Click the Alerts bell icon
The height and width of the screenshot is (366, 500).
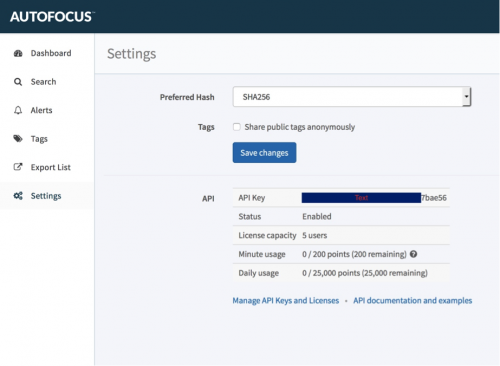[x=18, y=110]
